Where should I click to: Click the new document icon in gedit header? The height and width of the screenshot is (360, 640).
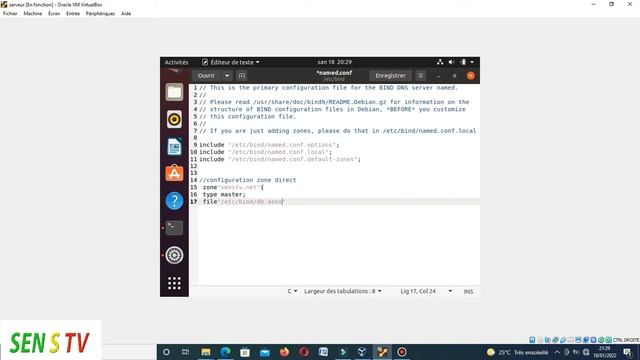[x=242, y=76]
